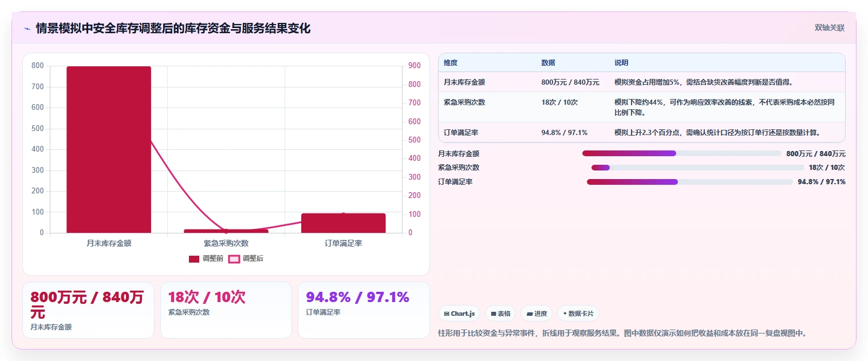Click the 94.8% / 97.1% value beside progress bar

point(822,182)
